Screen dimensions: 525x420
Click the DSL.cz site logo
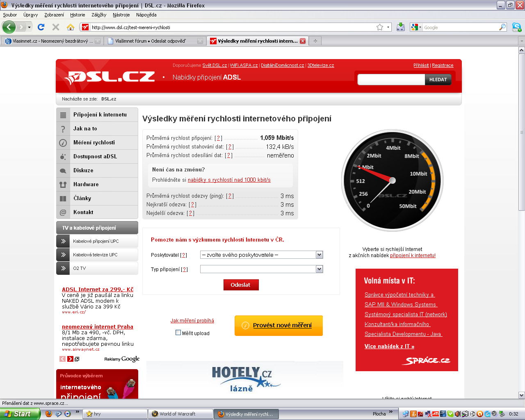point(110,77)
